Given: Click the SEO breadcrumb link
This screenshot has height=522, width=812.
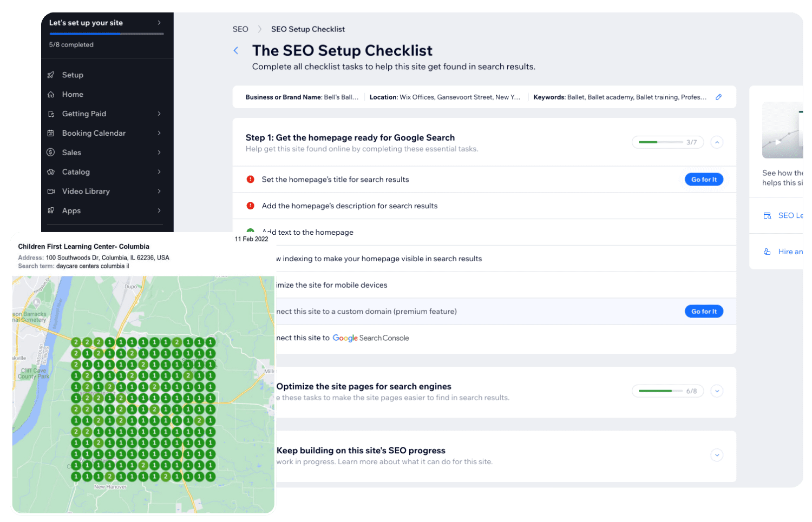Looking at the screenshot, I should pyautogui.click(x=240, y=29).
